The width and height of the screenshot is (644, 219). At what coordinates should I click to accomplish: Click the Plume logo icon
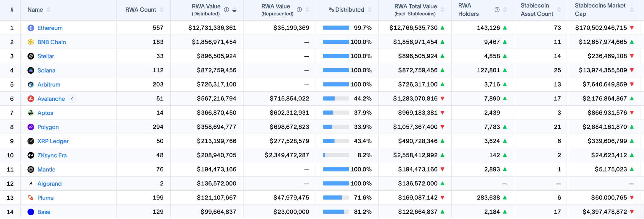click(31, 198)
